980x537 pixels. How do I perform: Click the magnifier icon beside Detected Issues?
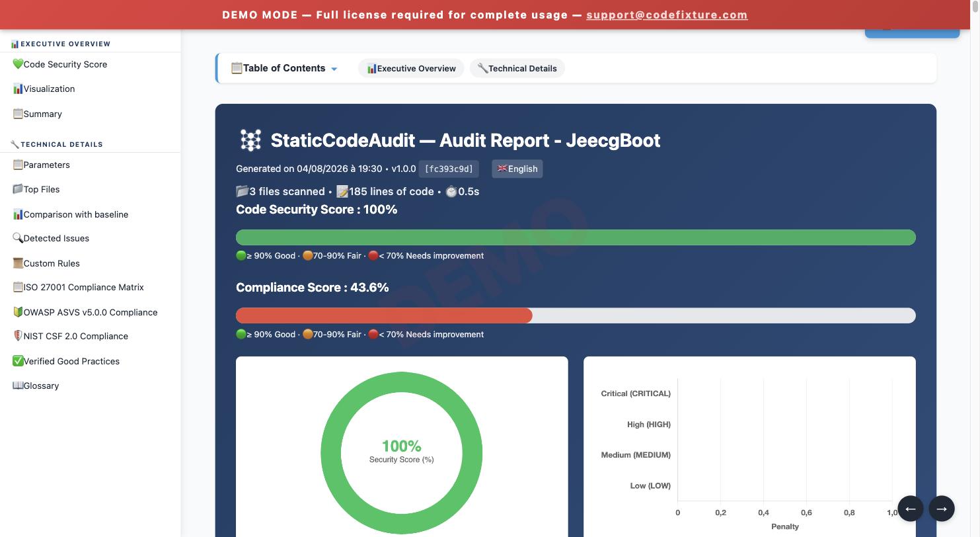[18, 238]
